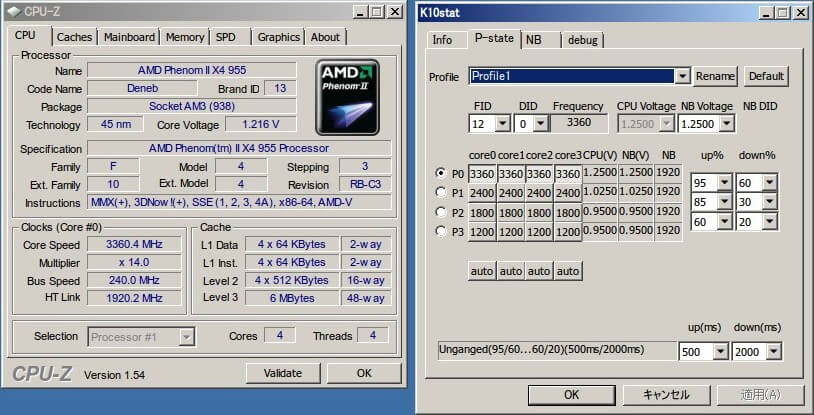Open the down% dropdown showing 30
Viewport: 814px width, 415px height.
[769, 202]
